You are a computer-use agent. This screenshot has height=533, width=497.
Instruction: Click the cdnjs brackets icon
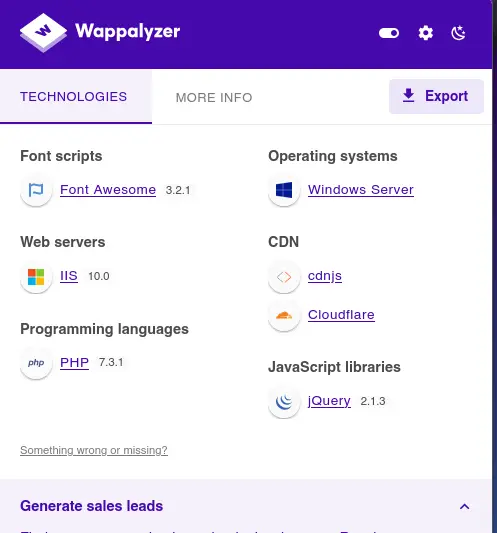click(284, 277)
